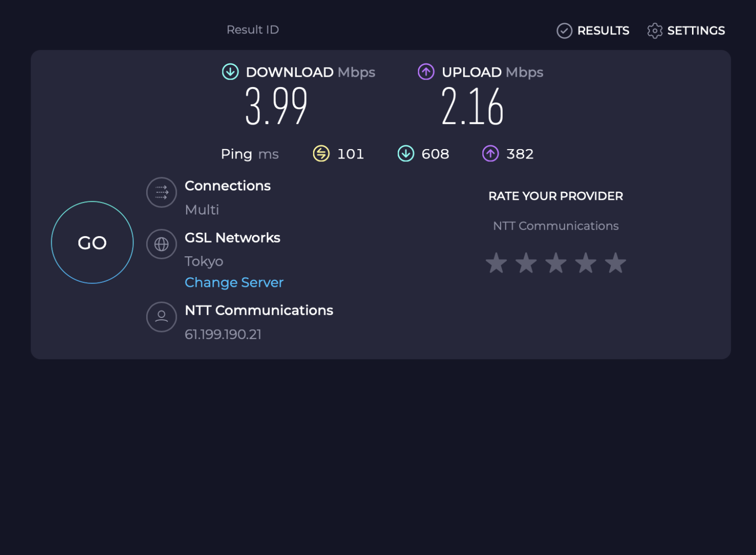
Task: Click the download arrow icon beside DOWNLOAD
Action: (230, 72)
